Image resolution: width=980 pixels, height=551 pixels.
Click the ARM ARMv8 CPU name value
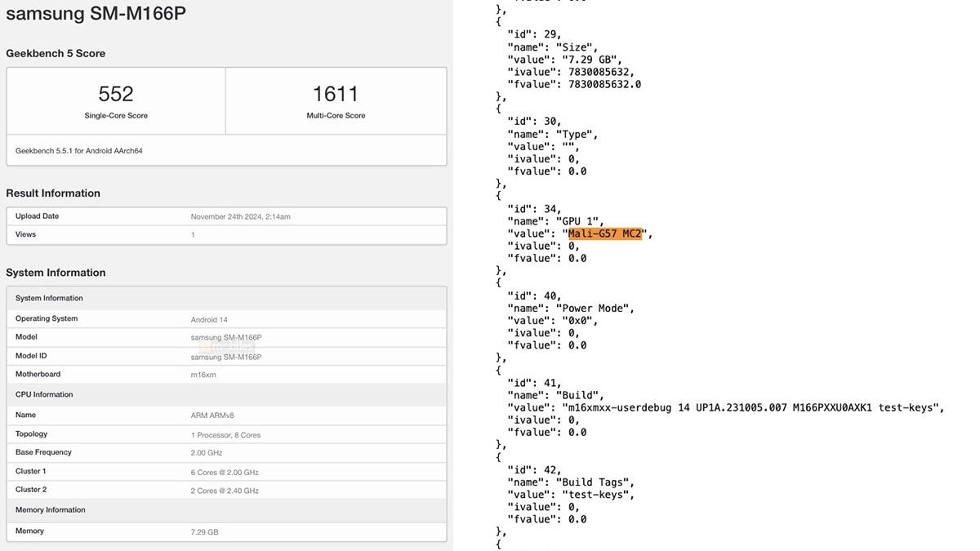[212, 415]
